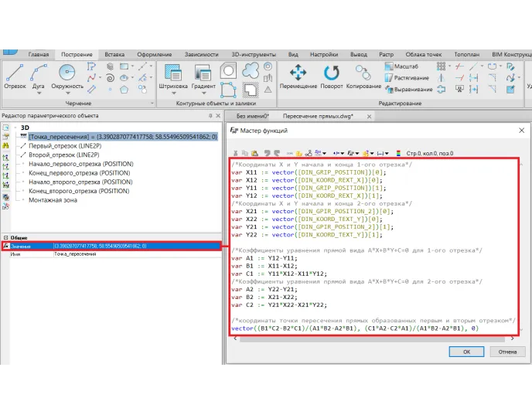Viewport: 532px width, 415px height.
Task: Select Первый_отрезок (LINE2P) tree item
Action: tap(65, 146)
